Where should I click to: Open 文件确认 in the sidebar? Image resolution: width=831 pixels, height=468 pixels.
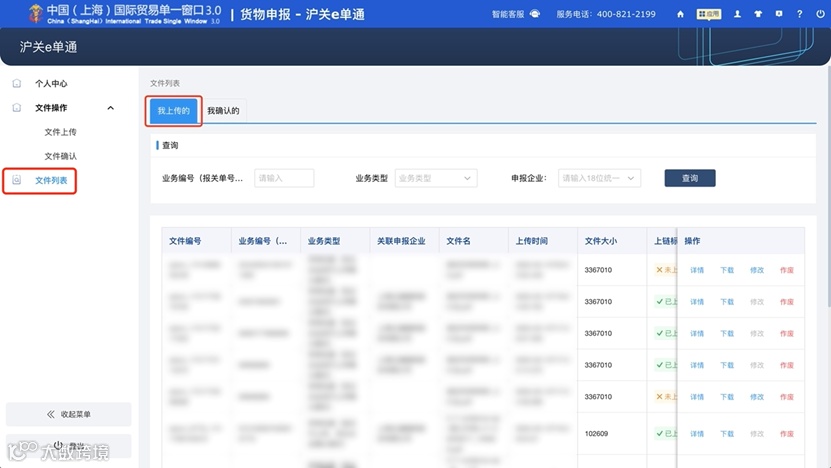click(x=60, y=156)
